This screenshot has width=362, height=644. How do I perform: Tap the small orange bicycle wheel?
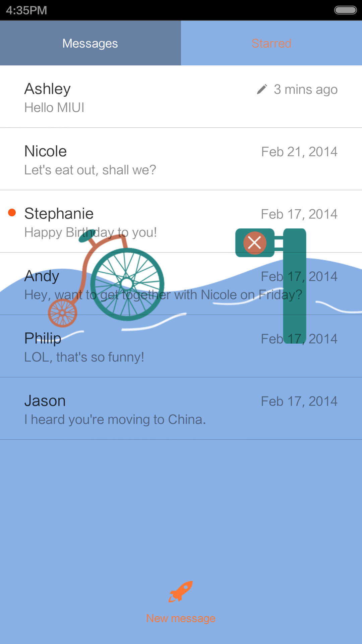coord(63,313)
